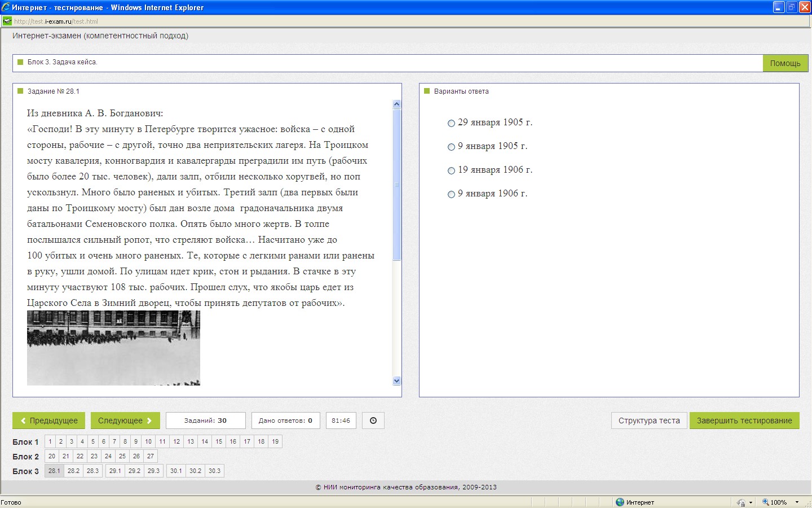Click the clock timer icon button
Screen dimensions: 812x508
tap(373, 421)
